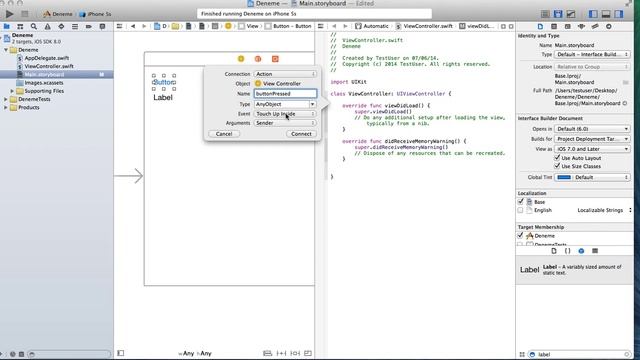Click Cancel in connection popup

pos(224,134)
